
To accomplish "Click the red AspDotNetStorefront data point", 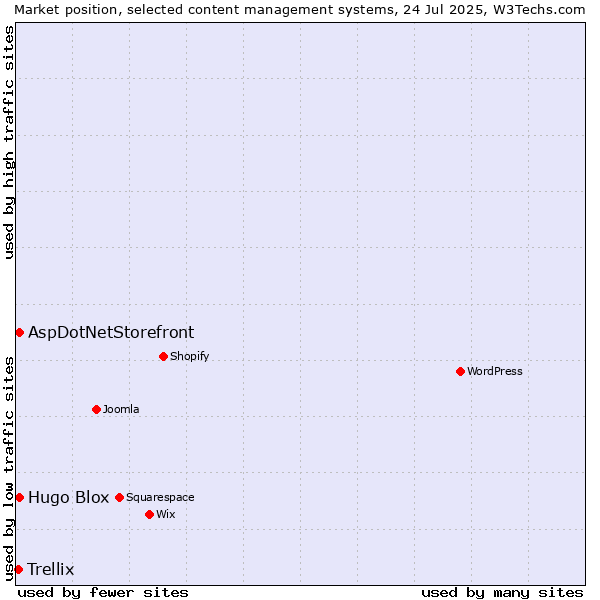I will pyautogui.click(x=20, y=333).
